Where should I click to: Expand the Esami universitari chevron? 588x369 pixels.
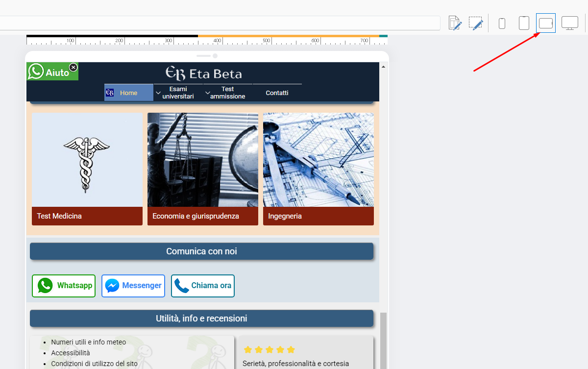coord(158,93)
